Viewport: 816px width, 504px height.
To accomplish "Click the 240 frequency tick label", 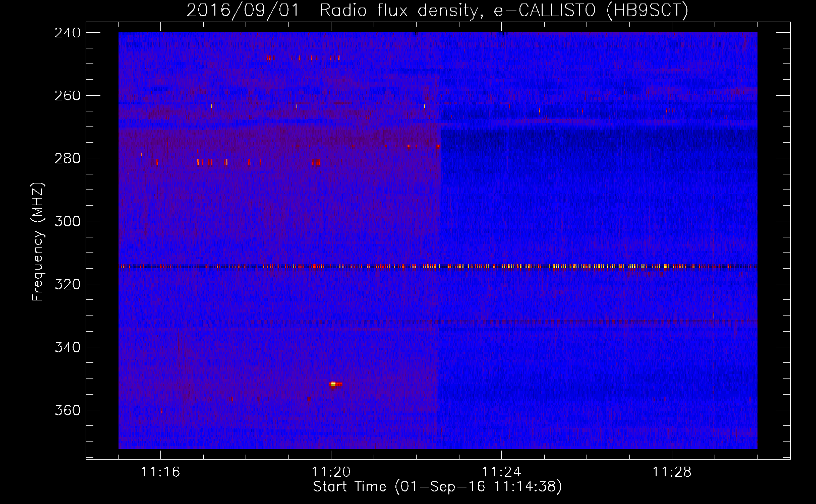I will 67,33.
